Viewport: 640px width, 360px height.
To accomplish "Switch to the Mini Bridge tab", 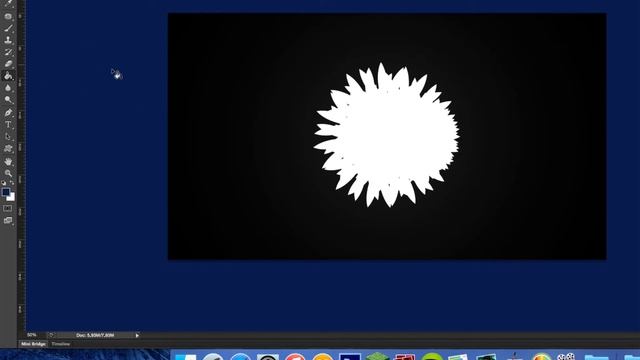I will pos(33,344).
